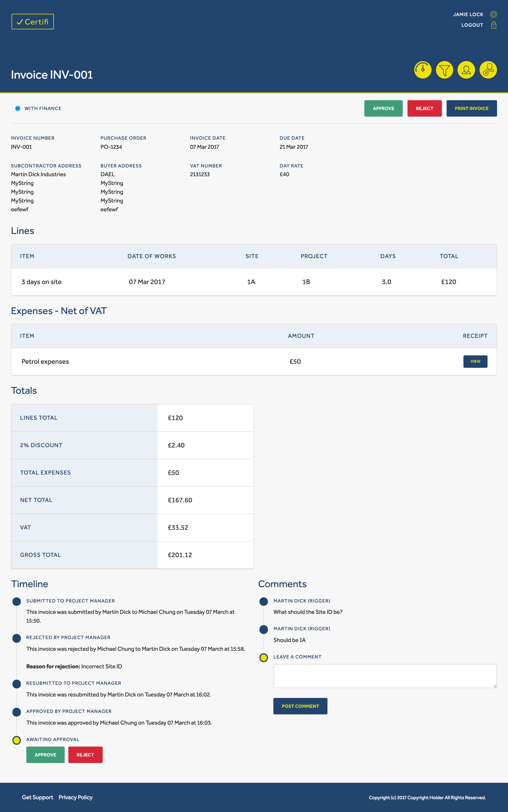Open the filter funnel icon
The height and width of the screenshot is (812, 508).
click(x=444, y=70)
